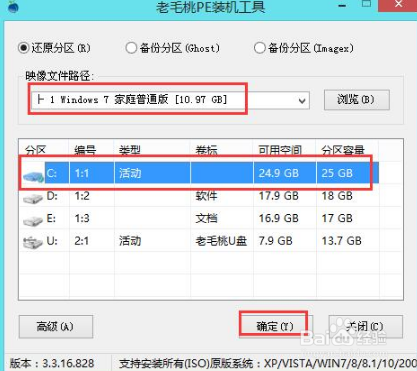The height and width of the screenshot is (371, 417).
Task: Click the 分区 column header
Action: tap(44, 150)
